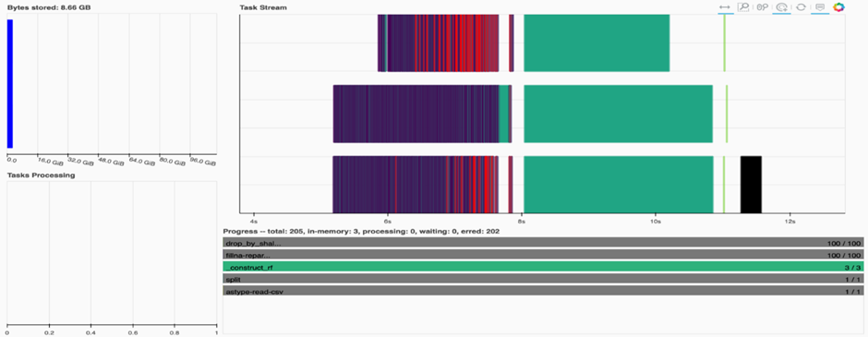Click the '8s' tick label on time axis
868x337 pixels.
pyautogui.click(x=522, y=221)
